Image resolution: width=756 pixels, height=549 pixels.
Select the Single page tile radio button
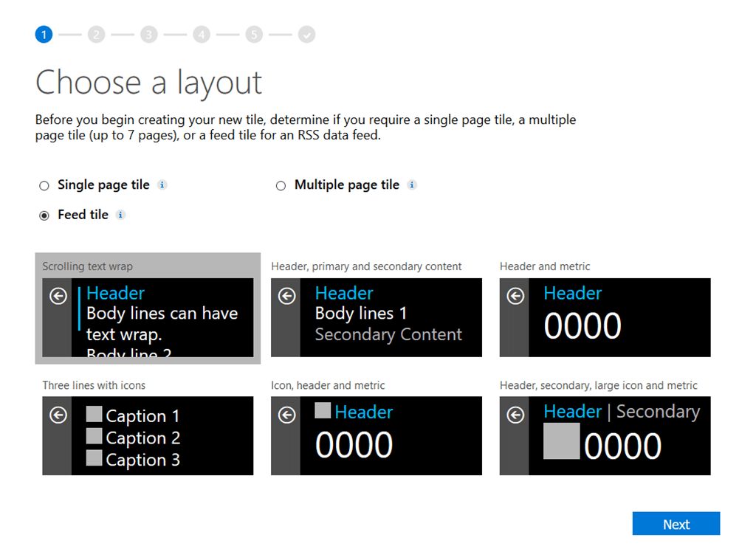click(x=44, y=186)
